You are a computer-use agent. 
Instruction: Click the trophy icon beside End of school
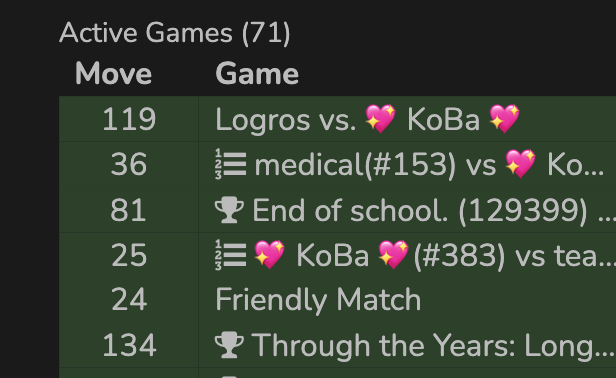(x=229, y=210)
